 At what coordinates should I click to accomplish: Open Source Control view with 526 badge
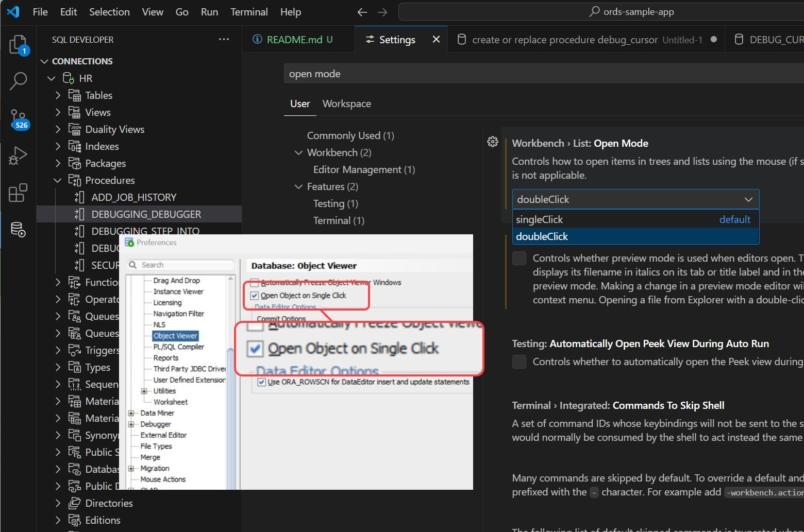(x=19, y=118)
